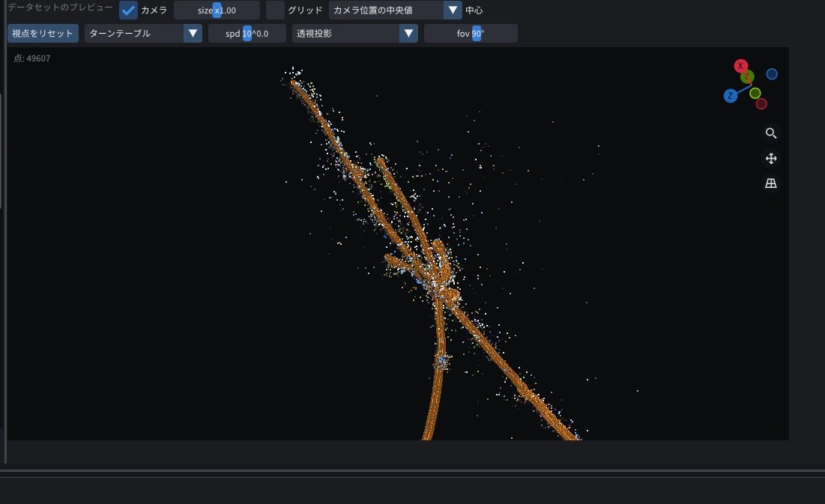
Task: Uncheck the カメラ checkbox
Action: click(x=128, y=10)
